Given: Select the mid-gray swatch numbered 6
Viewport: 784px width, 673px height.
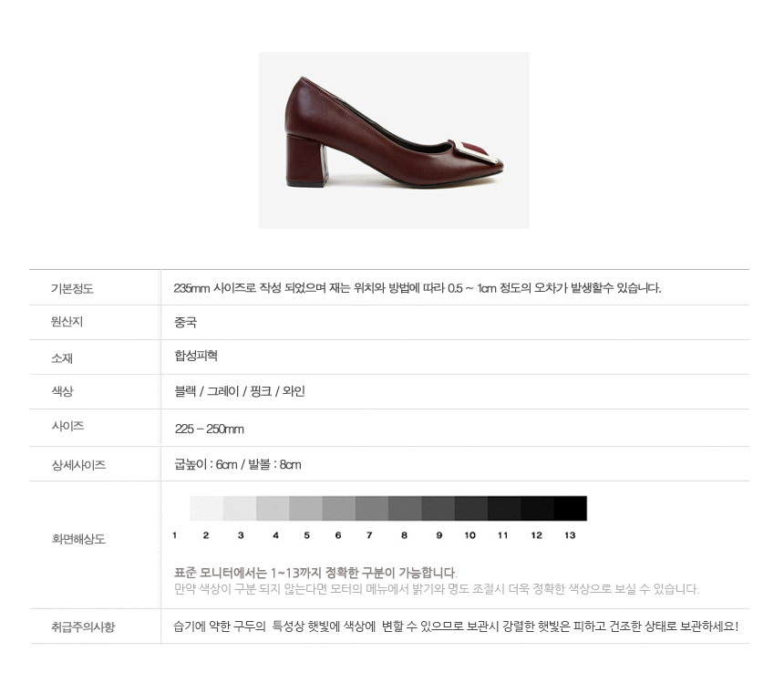Looking at the screenshot, I should tap(339, 509).
